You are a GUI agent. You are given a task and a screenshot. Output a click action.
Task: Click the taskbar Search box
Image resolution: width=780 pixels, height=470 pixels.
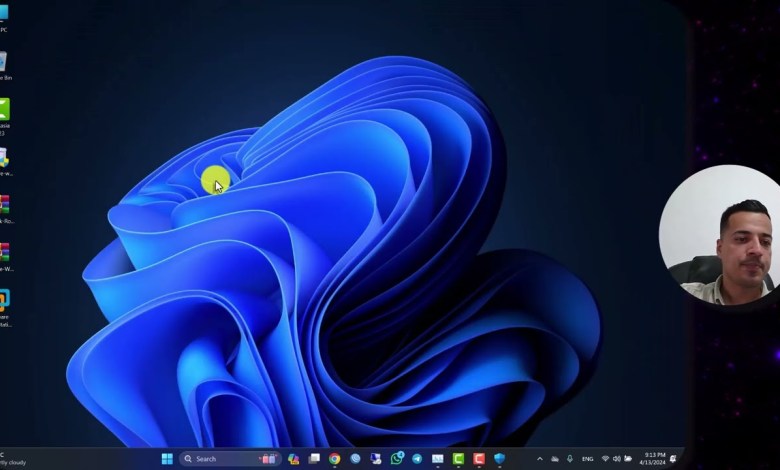(230, 459)
